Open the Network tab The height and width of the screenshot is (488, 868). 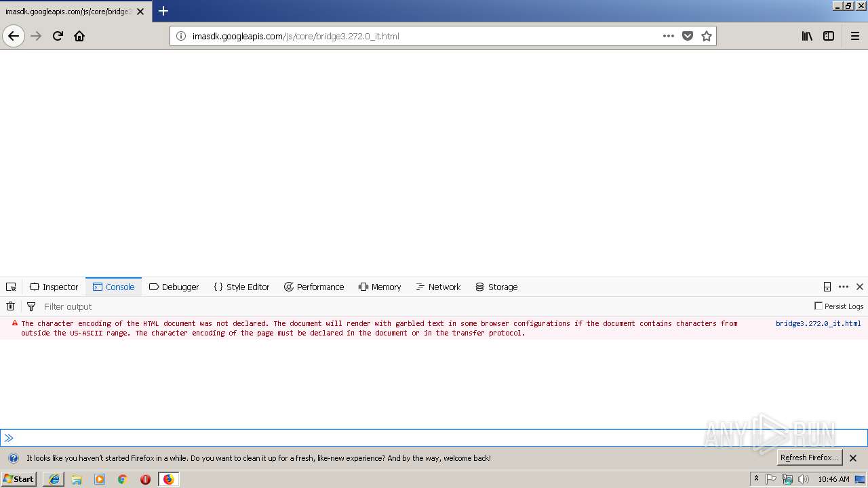pyautogui.click(x=438, y=287)
